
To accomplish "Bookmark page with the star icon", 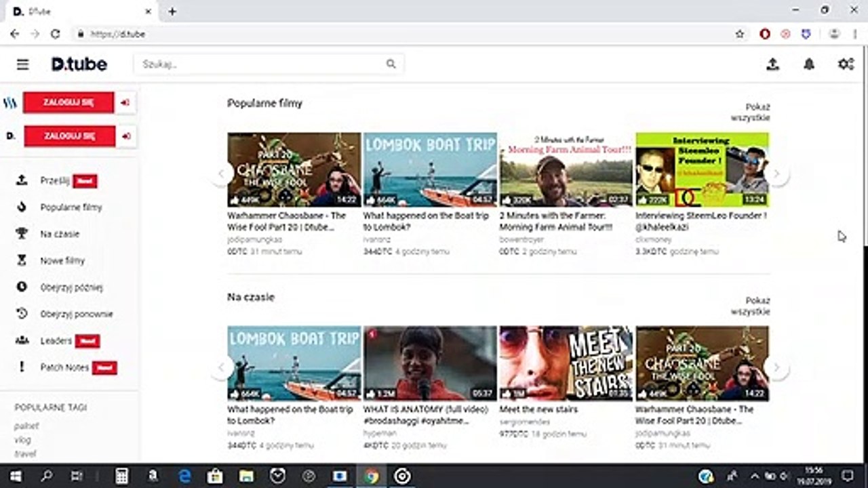I will tap(740, 34).
